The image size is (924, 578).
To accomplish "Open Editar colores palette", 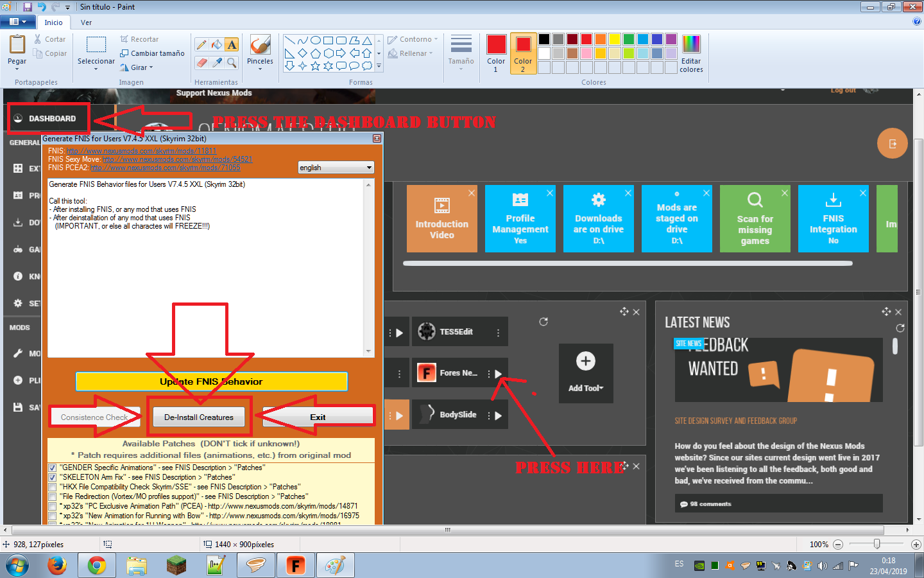I will click(x=691, y=53).
